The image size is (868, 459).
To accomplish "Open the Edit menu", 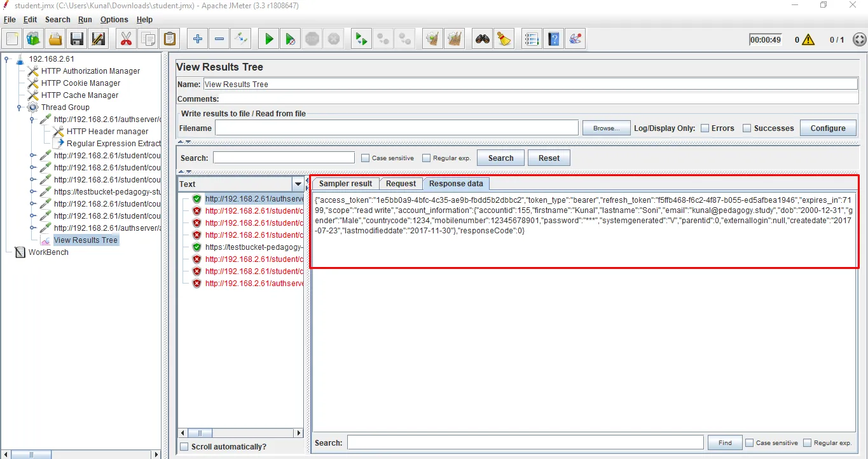I will click(x=30, y=20).
